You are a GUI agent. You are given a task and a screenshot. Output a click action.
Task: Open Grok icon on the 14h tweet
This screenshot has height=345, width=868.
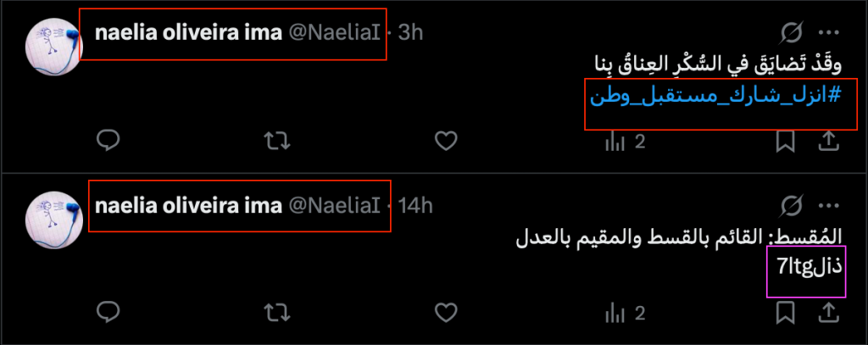click(x=792, y=205)
